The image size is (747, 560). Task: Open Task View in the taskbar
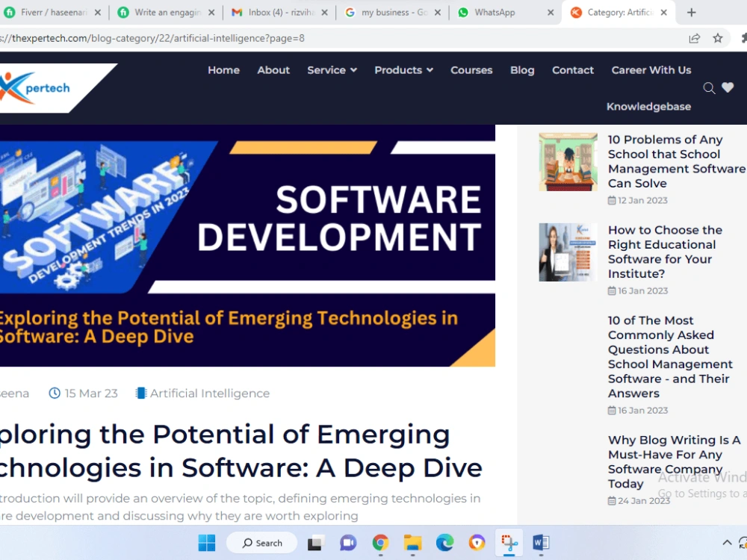click(x=315, y=543)
